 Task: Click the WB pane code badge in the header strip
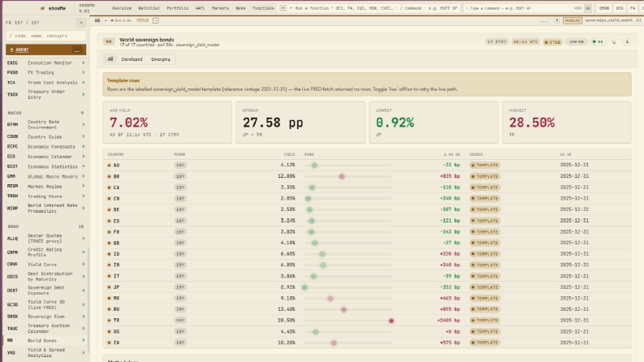[97, 20]
